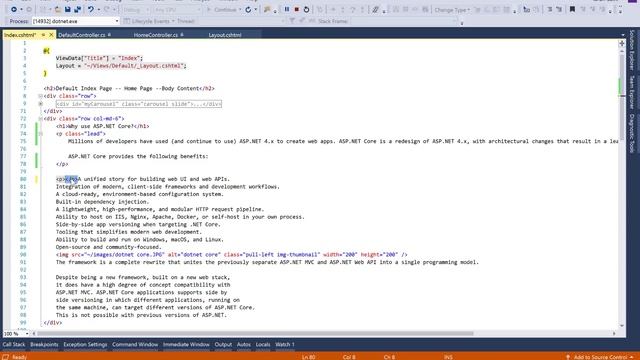Click the pencil highlighter icon in the toolbar

376,9
